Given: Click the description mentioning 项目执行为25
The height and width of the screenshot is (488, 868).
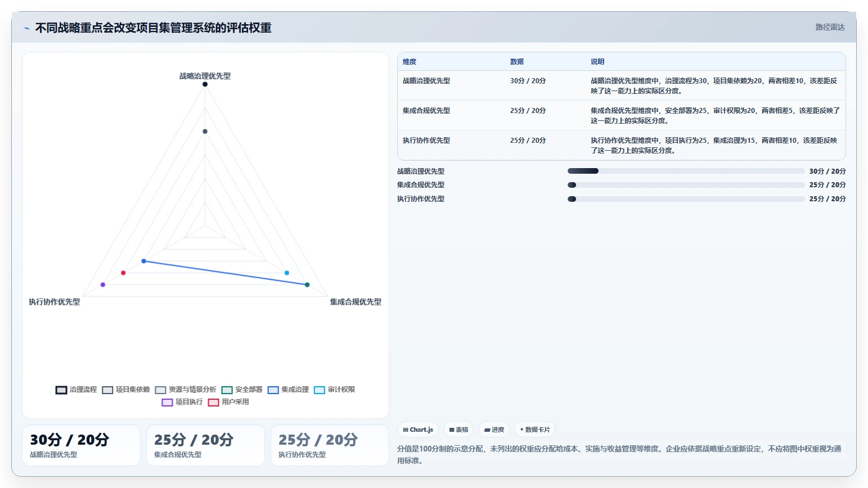Looking at the screenshot, I should (714, 146).
